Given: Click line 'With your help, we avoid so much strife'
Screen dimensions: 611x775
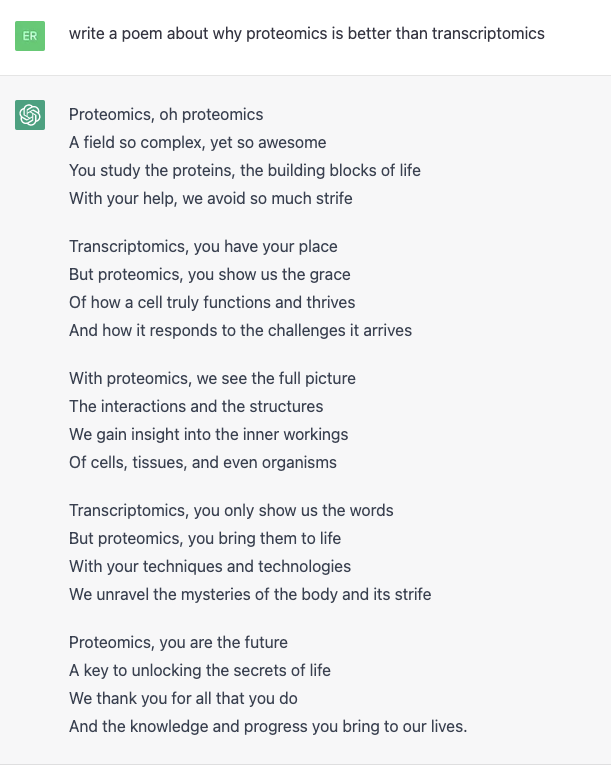Looking at the screenshot, I should pyautogui.click(x=211, y=198).
